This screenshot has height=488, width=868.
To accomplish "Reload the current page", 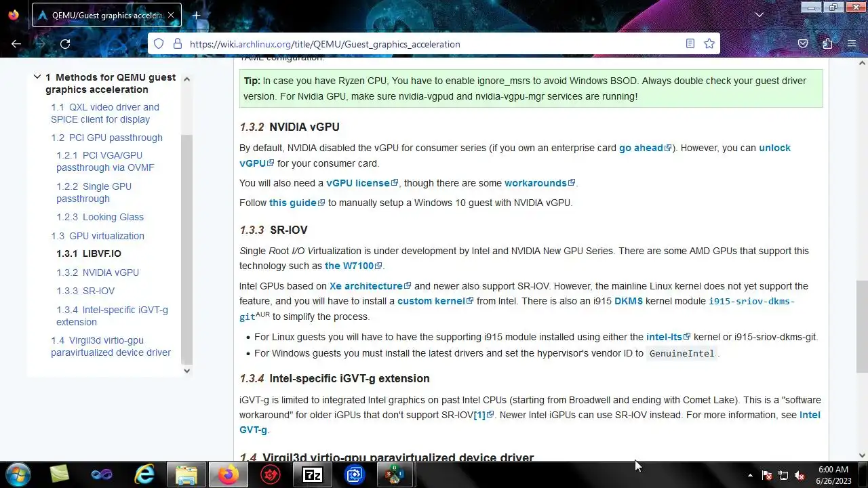I will pos(65,44).
